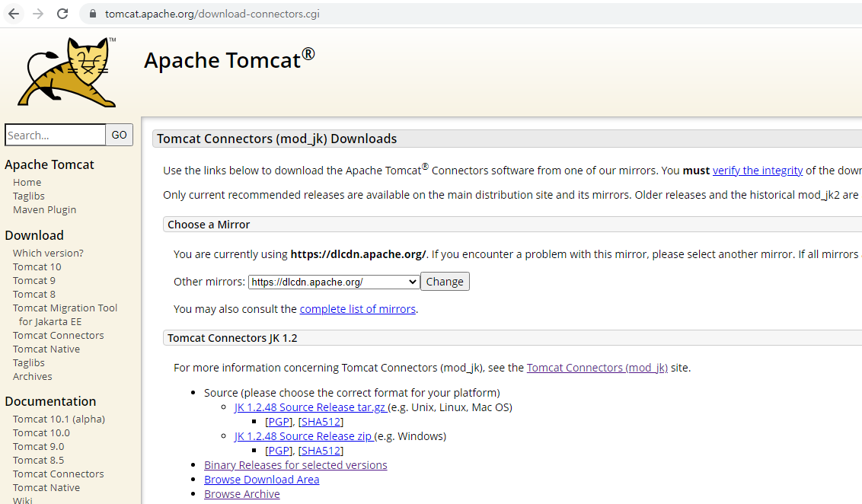Open Tomcat 8 download page
862x504 pixels.
(x=34, y=294)
